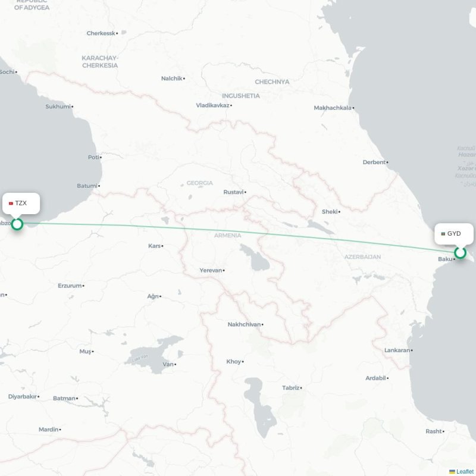
Task: Select the Nakhchivan city label
Action: (244, 324)
